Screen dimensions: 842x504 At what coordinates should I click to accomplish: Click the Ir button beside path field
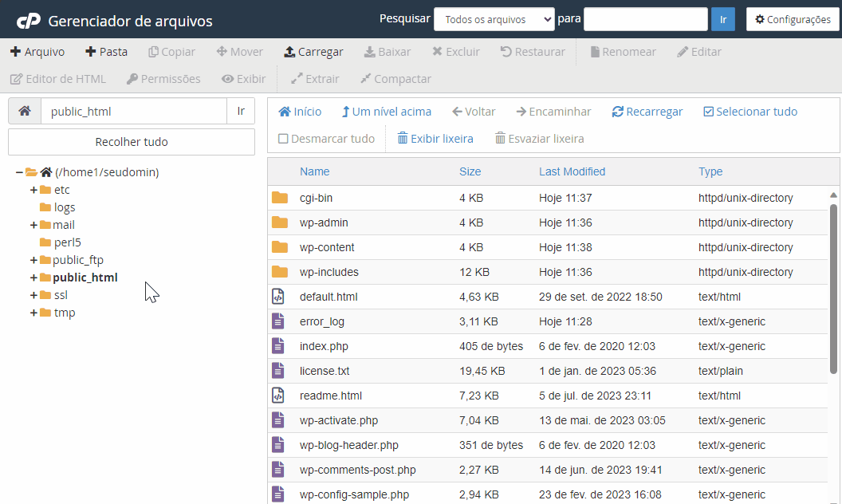241,111
